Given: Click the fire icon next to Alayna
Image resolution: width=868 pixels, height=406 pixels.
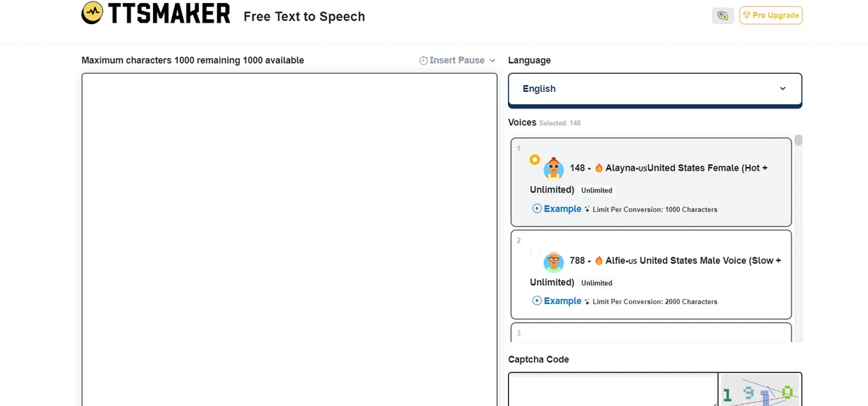Looking at the screenshot, I should [599, 168].
